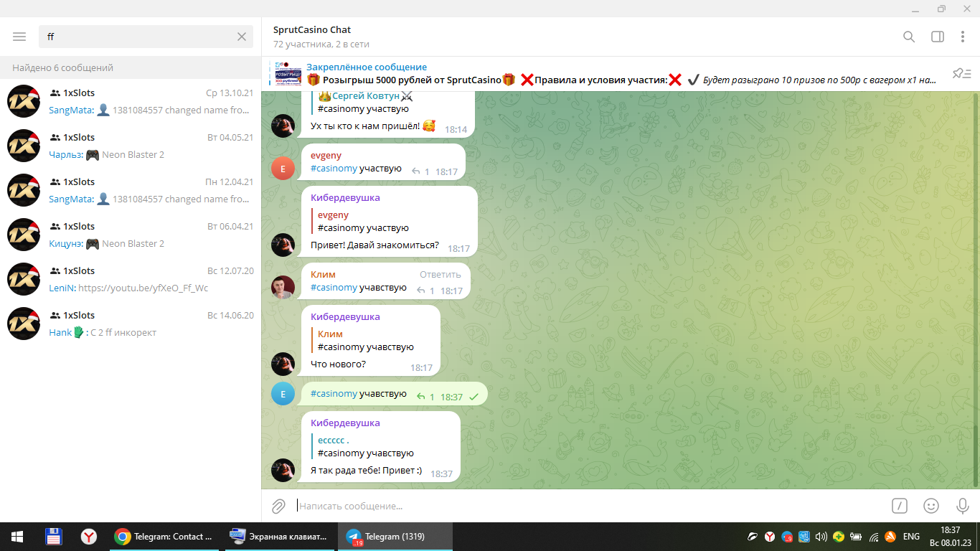Clear the "ff" search query
The image size is (980, 551).
click(242, 37)
